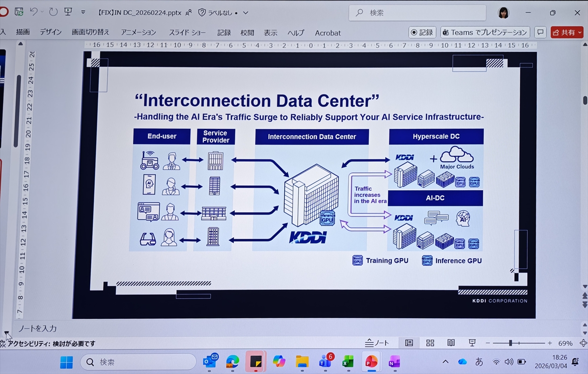Open Microsoft Edge from the taskbar
The height and width of the screenshot is (374, 588).
pos(232,362)
